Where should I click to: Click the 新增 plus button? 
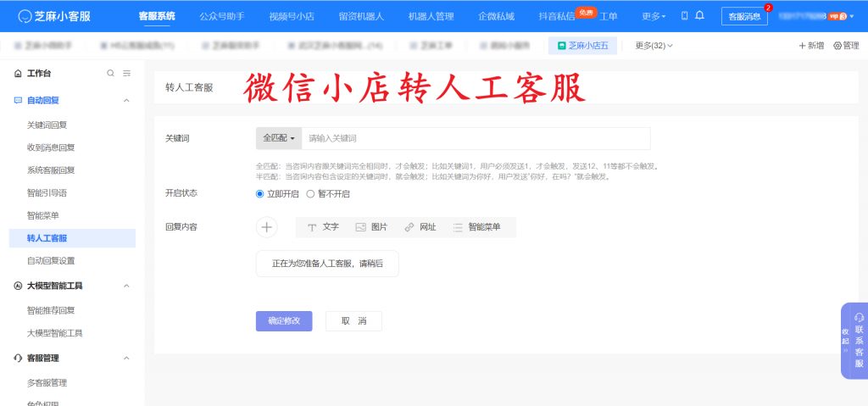coord(811,46)
